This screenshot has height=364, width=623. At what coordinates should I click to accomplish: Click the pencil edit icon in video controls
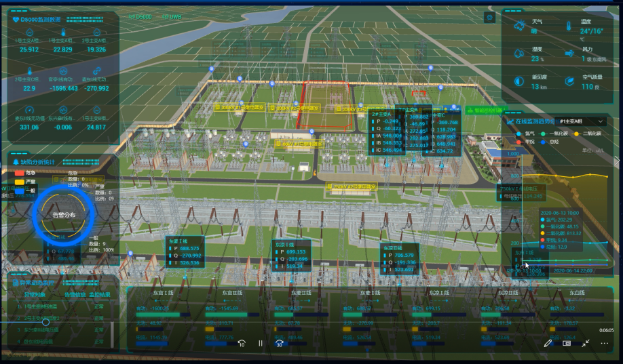(548, 343)
